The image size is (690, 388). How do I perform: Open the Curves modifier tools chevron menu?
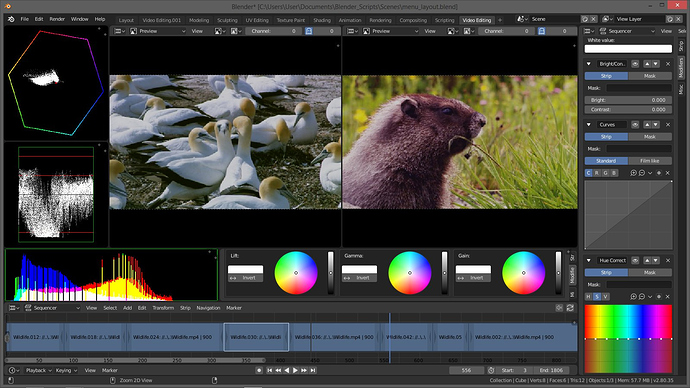pos(650,173)
